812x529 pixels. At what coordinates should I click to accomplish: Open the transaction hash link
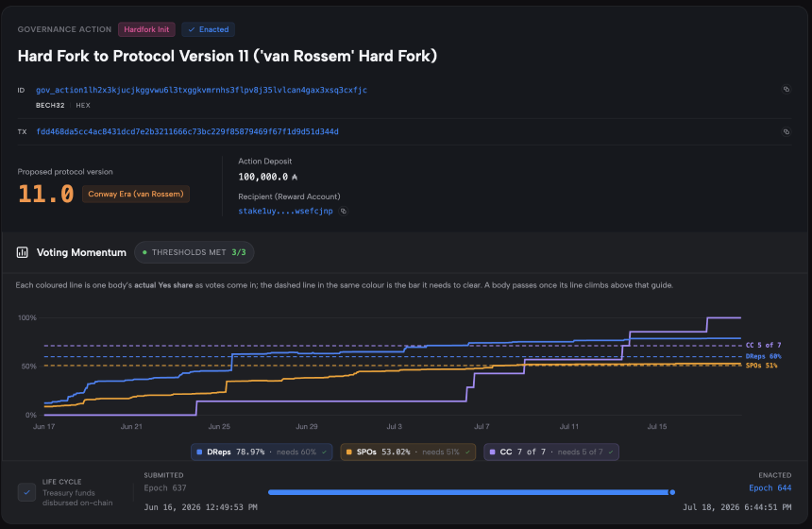pos(188,131)
